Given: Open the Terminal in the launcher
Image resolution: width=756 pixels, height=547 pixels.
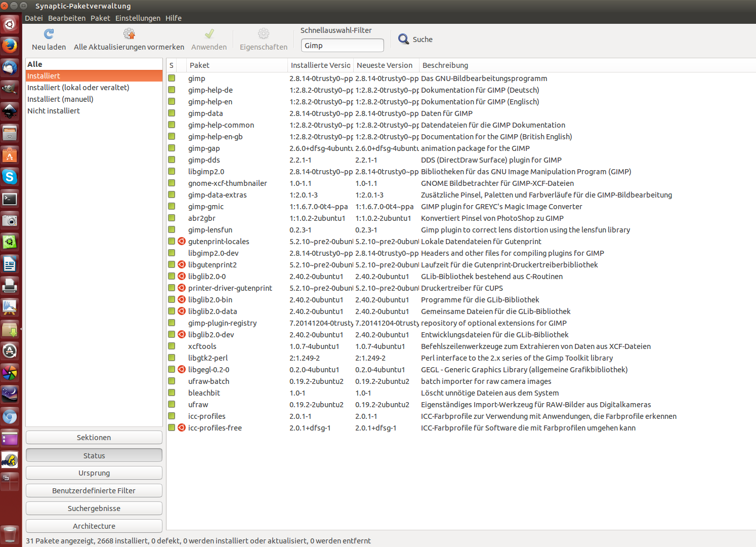Looking at the screenshot, I should [x=10, y=199].
